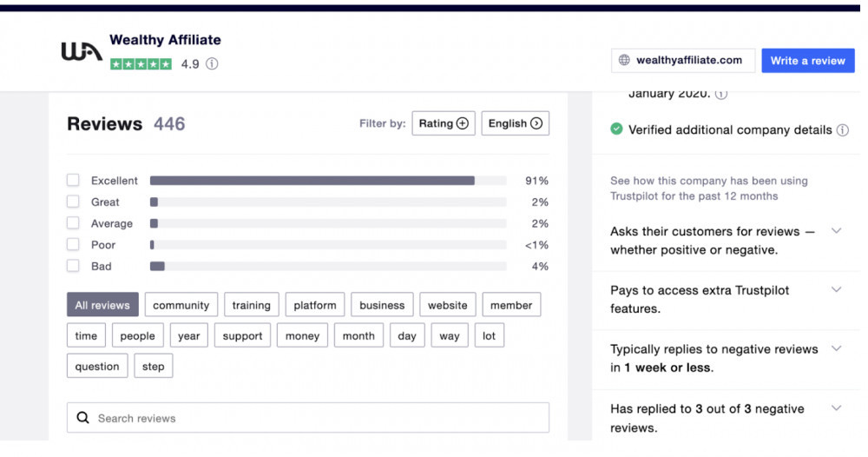Viewport: 868px width, 457px height.
Task: Expand the Asks their customers for reviews section
Action: pyautogui.click(x=837, y=231)
